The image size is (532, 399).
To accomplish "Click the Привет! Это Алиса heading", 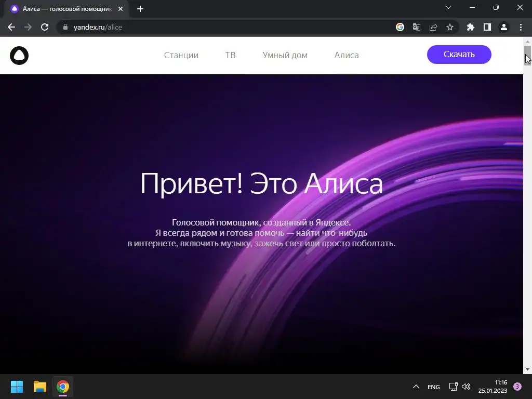I will click(x=262, y=183).
